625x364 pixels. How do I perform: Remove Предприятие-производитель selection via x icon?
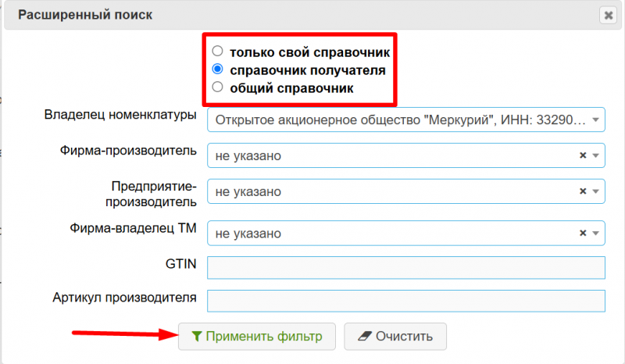[x=583, y=191]
